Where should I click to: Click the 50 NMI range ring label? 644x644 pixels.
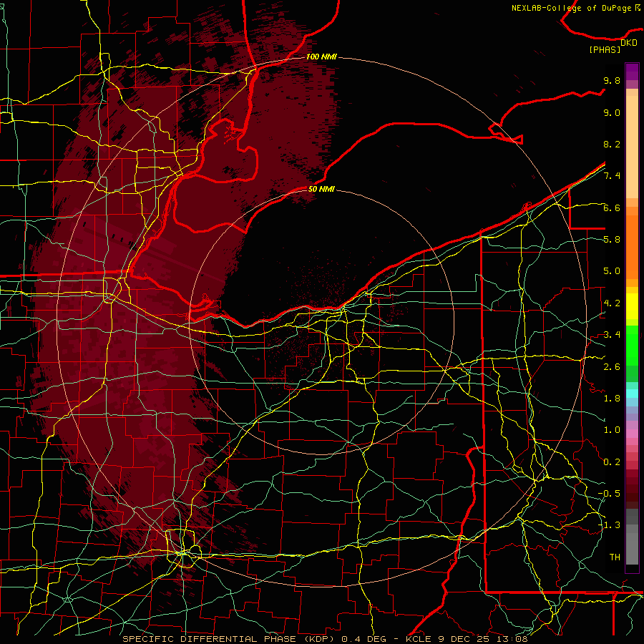(x=321, y=189)
